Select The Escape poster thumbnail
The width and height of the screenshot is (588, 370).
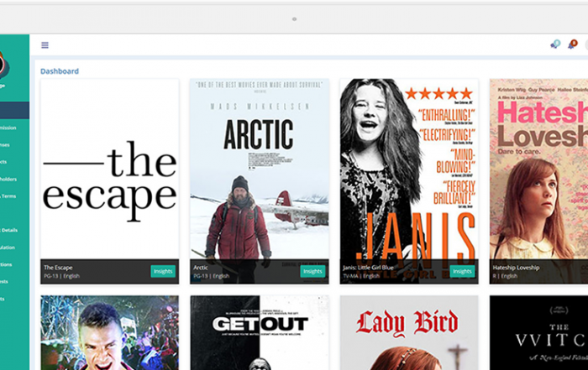(x=109, y=169)
